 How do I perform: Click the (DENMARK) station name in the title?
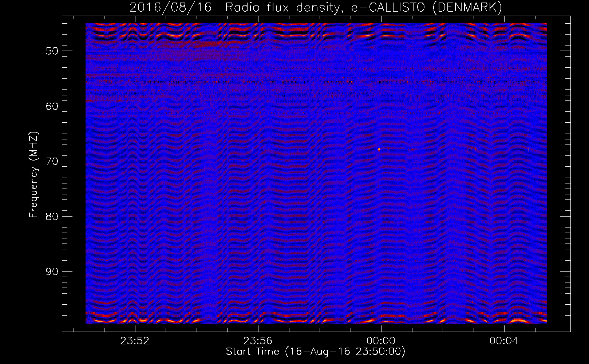pos(467,7)
